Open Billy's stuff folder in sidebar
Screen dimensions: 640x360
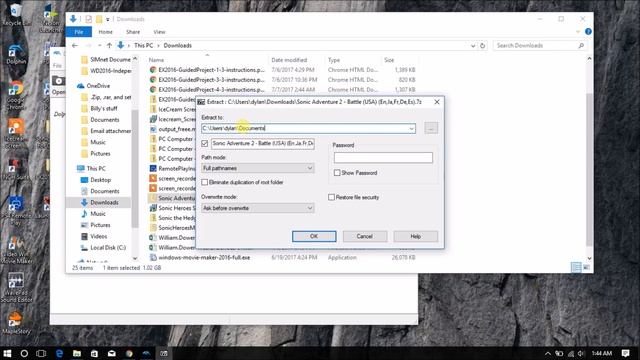pos(104,109)
